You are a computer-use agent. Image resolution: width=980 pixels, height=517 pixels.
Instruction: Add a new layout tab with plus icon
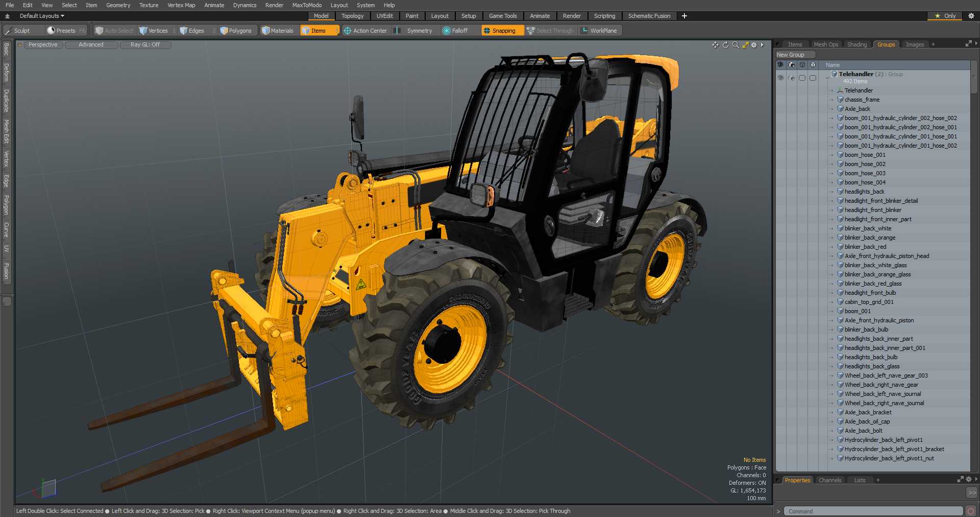(x=684, y=16)
